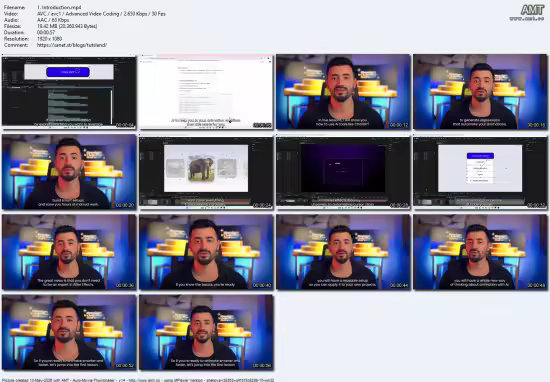
Task: Click the 'Comment:' label
Action: (16, 45)
